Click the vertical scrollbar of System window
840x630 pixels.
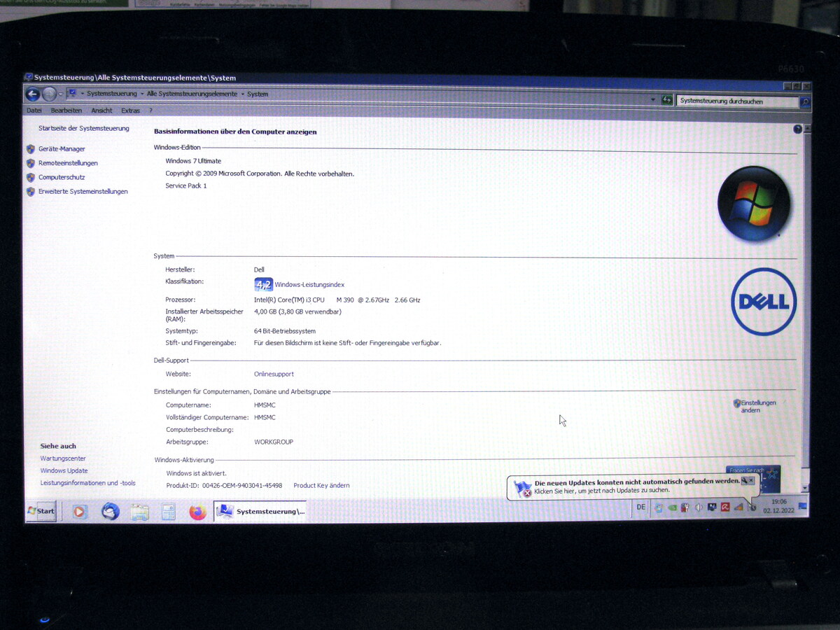807,308
